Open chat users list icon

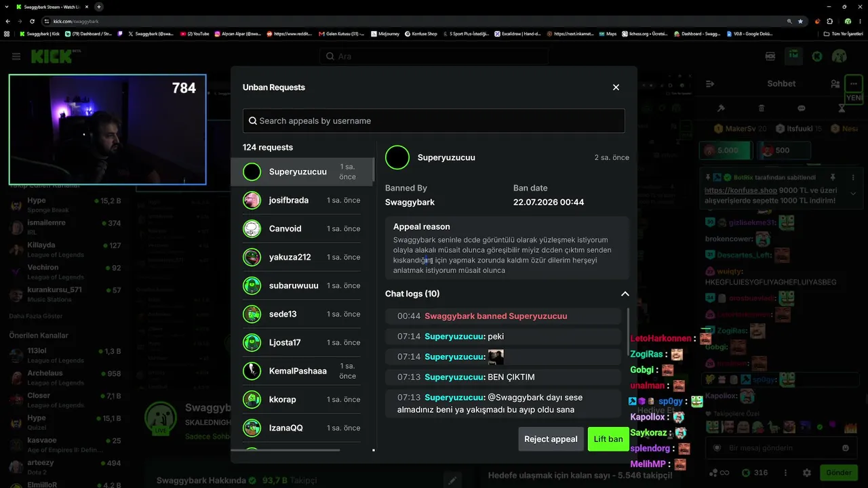pyautogui.click(x=835, y=83)
